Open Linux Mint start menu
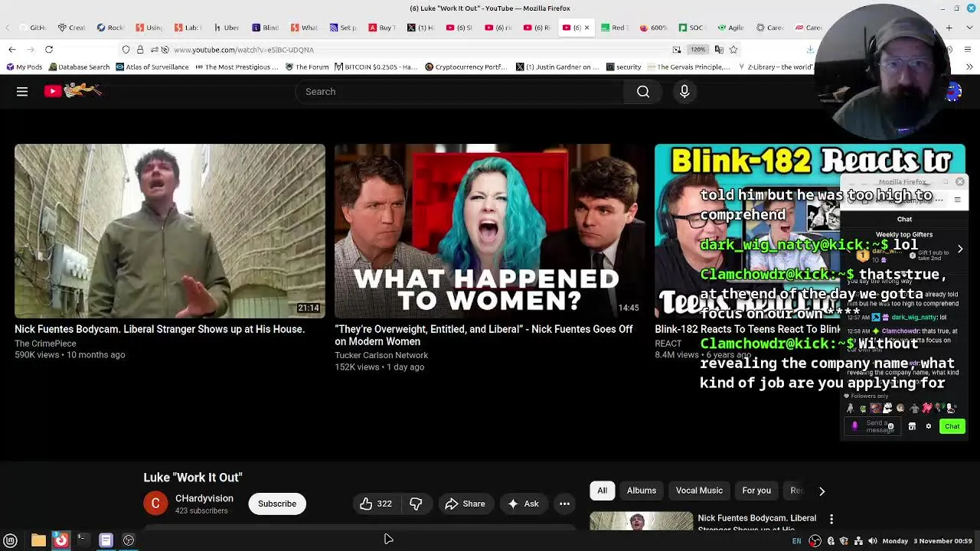The image size is (980, 551). 11,540
